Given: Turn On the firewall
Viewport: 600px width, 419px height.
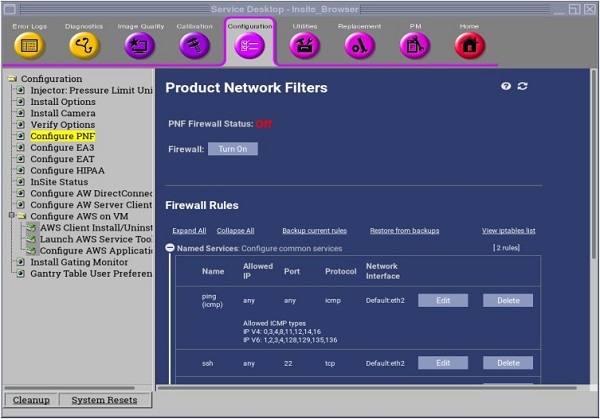Looking at the screenshot, I should tap(232, 149).
